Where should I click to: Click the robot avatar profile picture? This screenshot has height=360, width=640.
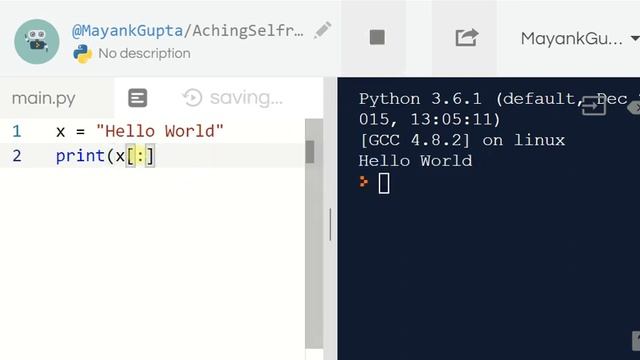tap(37, 42)
